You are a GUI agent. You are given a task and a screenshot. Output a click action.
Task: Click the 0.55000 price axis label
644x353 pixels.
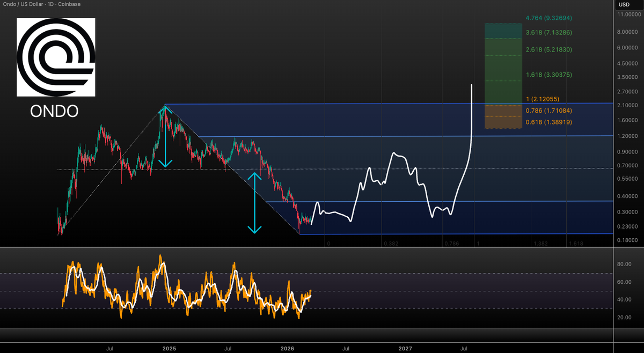[x=628, y=178]
